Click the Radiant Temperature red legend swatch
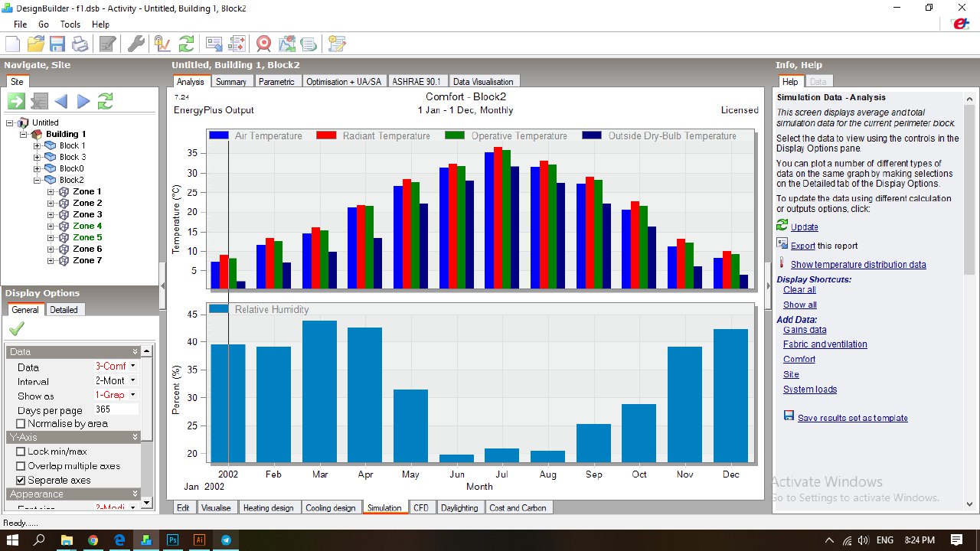980x551 pixels. pyautogui.click(x=327, y=135)
